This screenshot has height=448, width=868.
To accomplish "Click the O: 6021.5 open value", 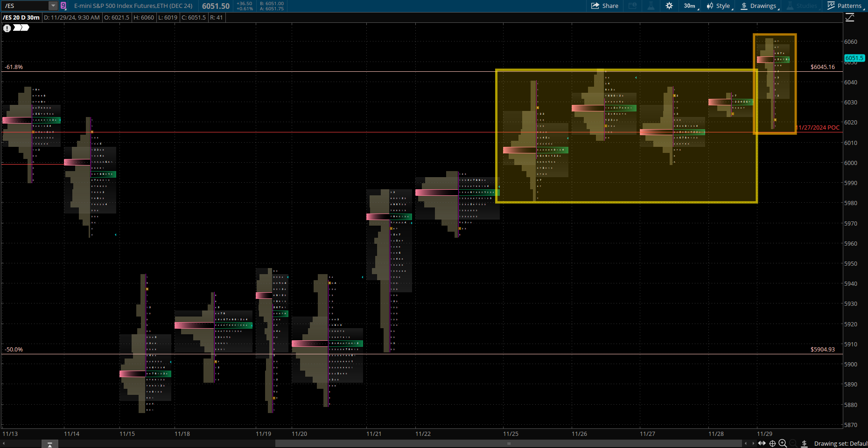I will [x=117, y=17].
